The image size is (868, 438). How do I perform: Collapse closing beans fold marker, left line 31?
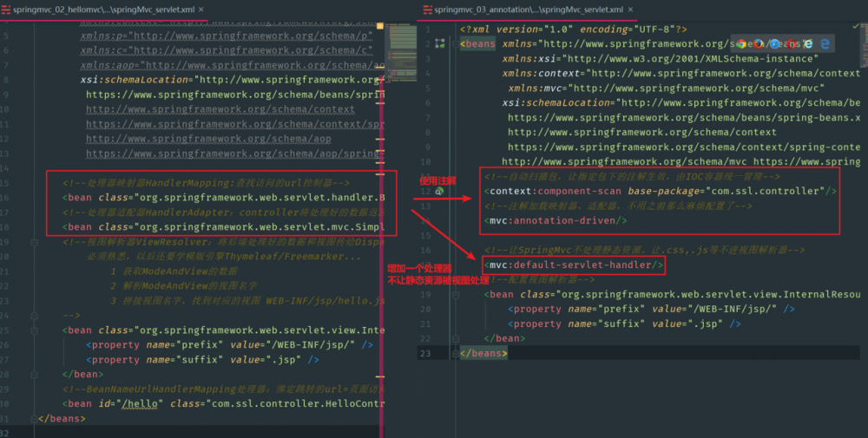(34, 419)
